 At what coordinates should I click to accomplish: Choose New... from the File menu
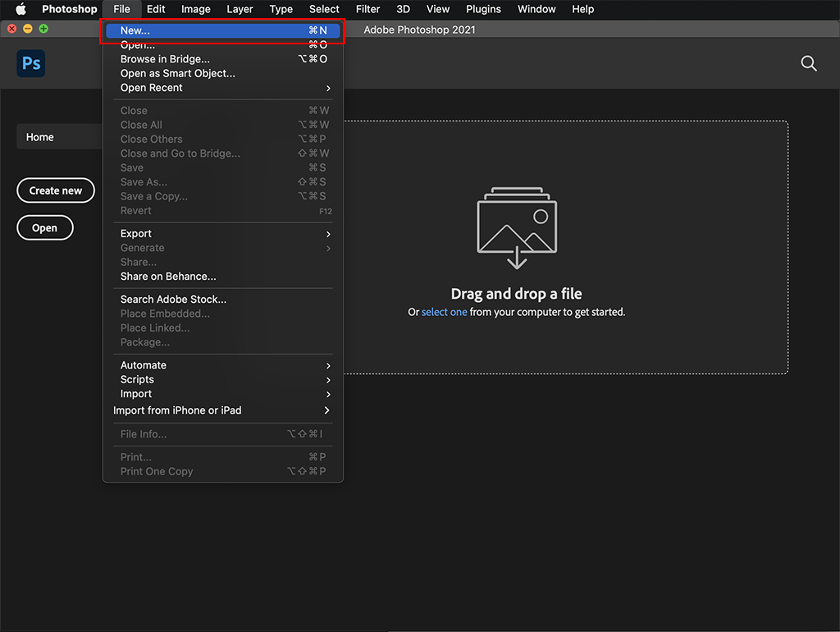(223, 30)
